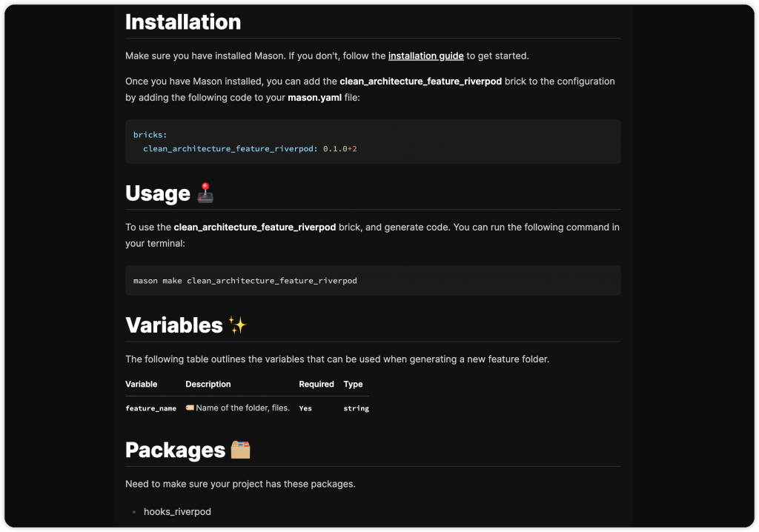759x532 pixels.
Task: Click the hooks_riverpod list item
Action: click(x=177, y=511)
